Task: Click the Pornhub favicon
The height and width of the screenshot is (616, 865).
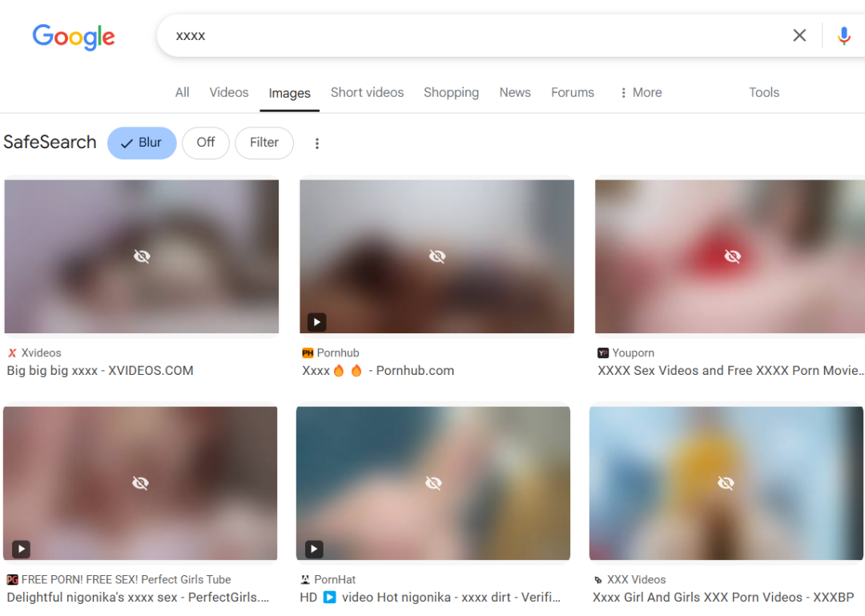Action: coord(308,352)
